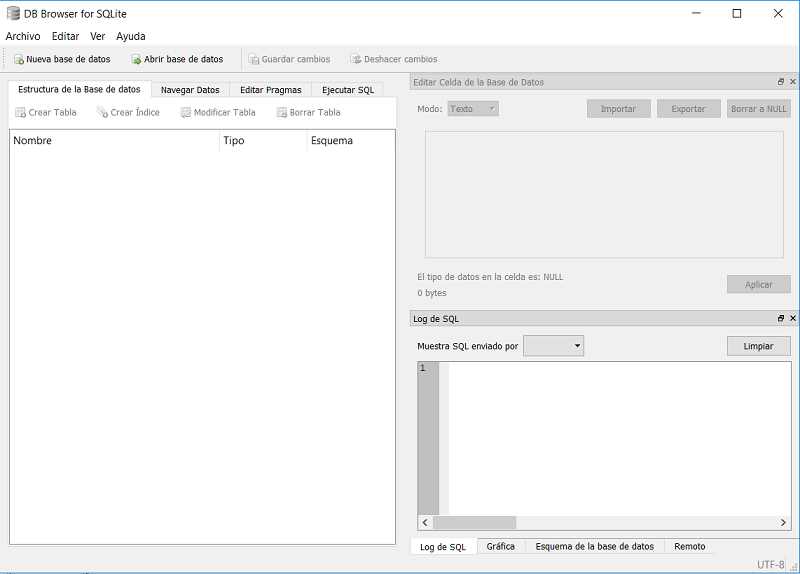Click the Crear Índice button
This screenshot has width=800, height=574.
(x=128, y=112)
